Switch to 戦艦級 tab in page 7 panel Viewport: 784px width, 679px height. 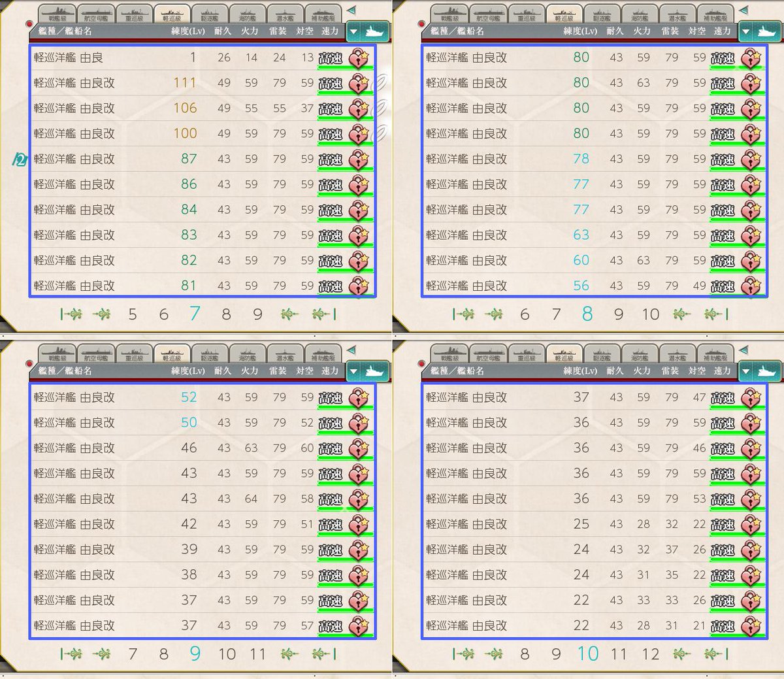click(57, 14)
